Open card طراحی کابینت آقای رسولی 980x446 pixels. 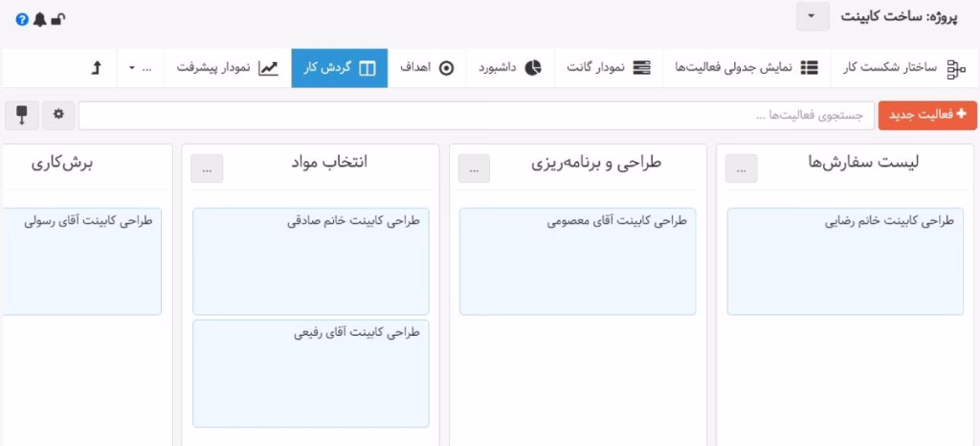(x=81, y=261)
